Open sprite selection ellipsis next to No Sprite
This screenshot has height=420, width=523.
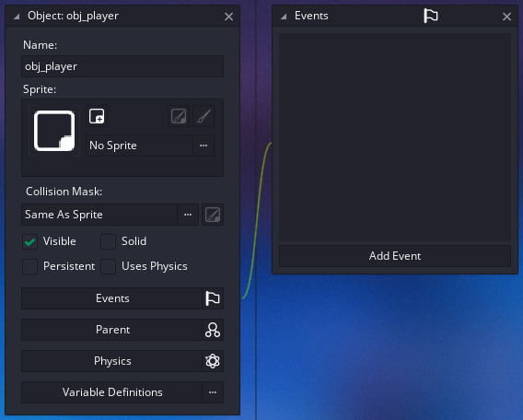(203, 146)
